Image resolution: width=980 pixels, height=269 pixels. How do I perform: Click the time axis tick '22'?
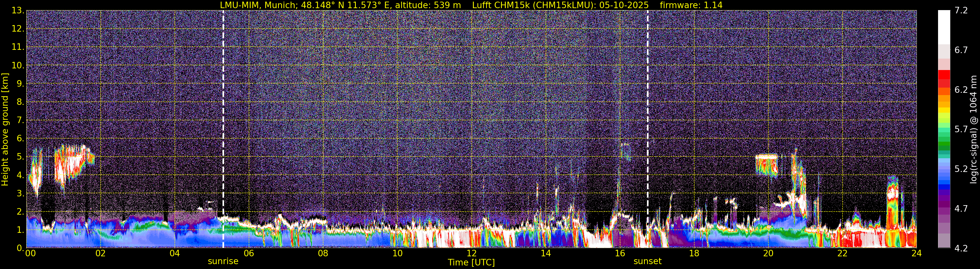point(842,254)
